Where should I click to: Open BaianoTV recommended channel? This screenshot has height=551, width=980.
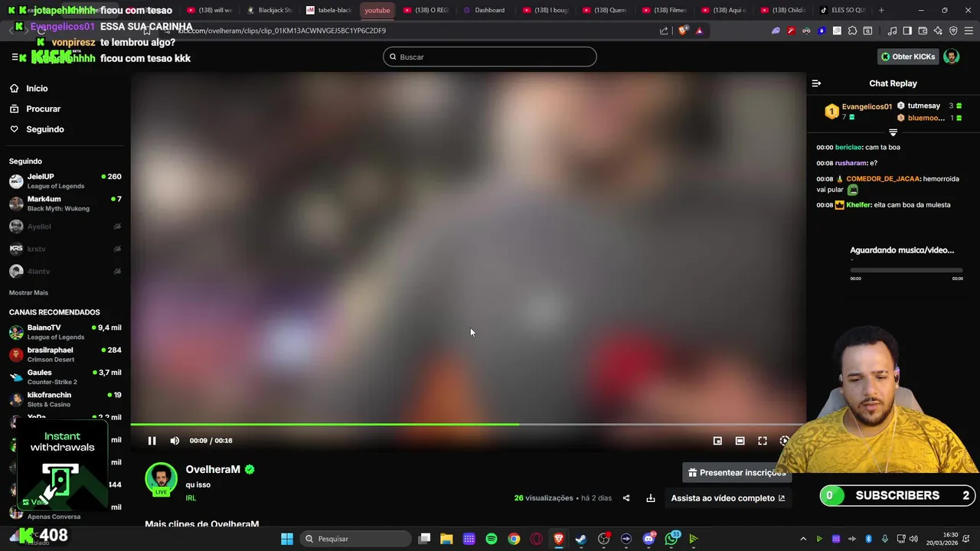click(x=65, y=332)
